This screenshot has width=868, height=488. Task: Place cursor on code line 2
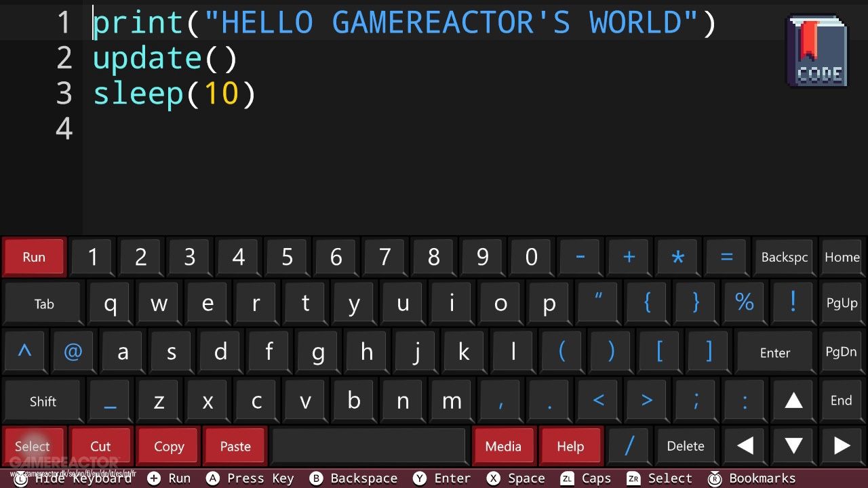166,58
